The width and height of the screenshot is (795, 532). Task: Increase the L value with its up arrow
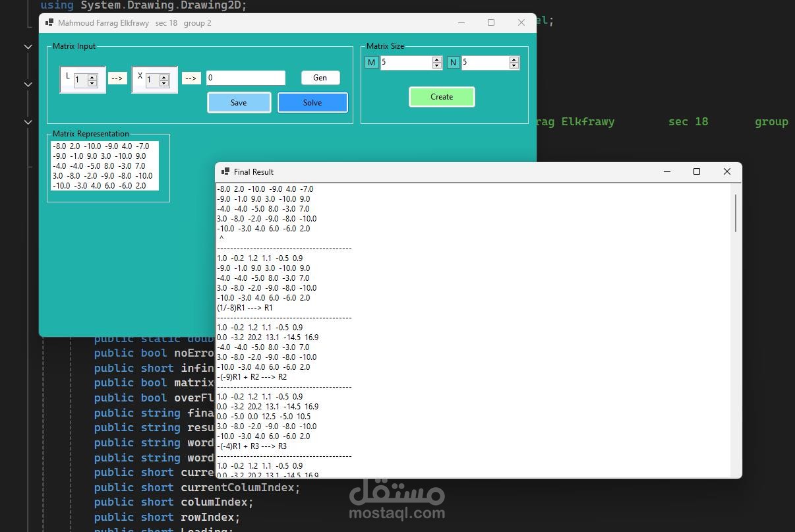(x=92, y=77)
